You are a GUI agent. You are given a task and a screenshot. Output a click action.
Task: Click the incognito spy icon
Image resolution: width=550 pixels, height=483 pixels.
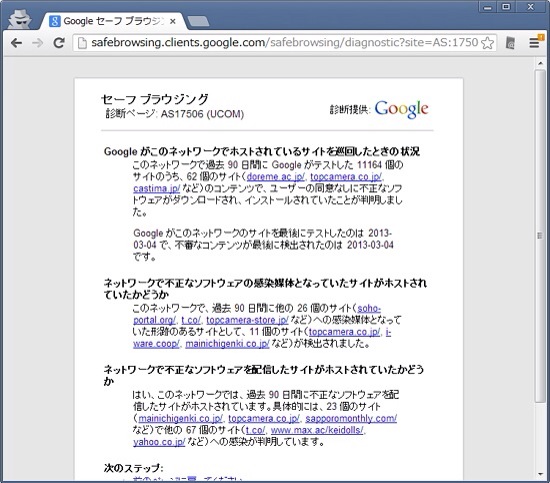click(20, 19)
